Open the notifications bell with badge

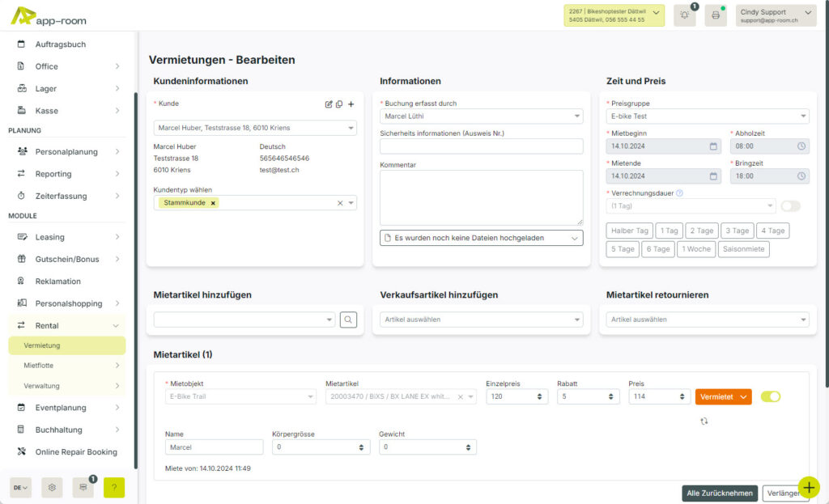point(684,15)
